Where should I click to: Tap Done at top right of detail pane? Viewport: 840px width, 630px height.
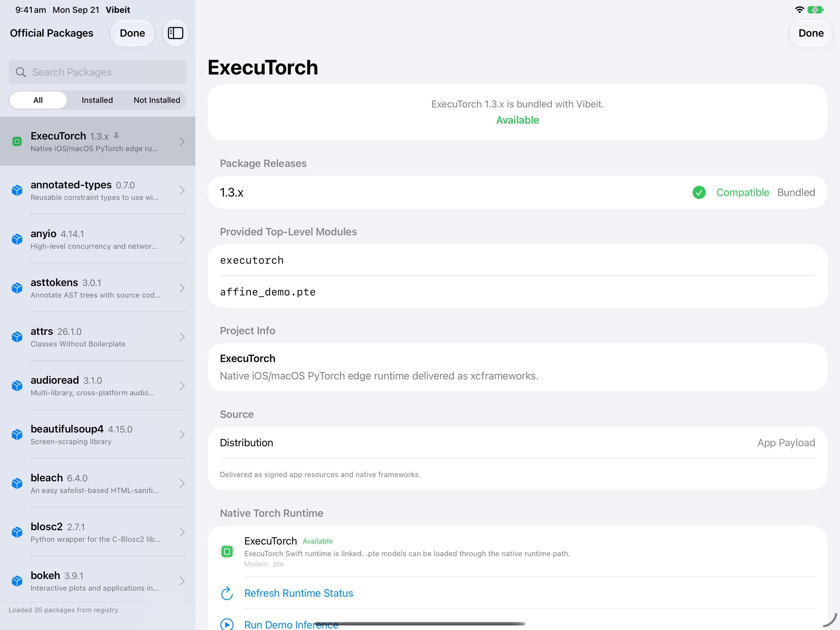[x=811, y=33]
